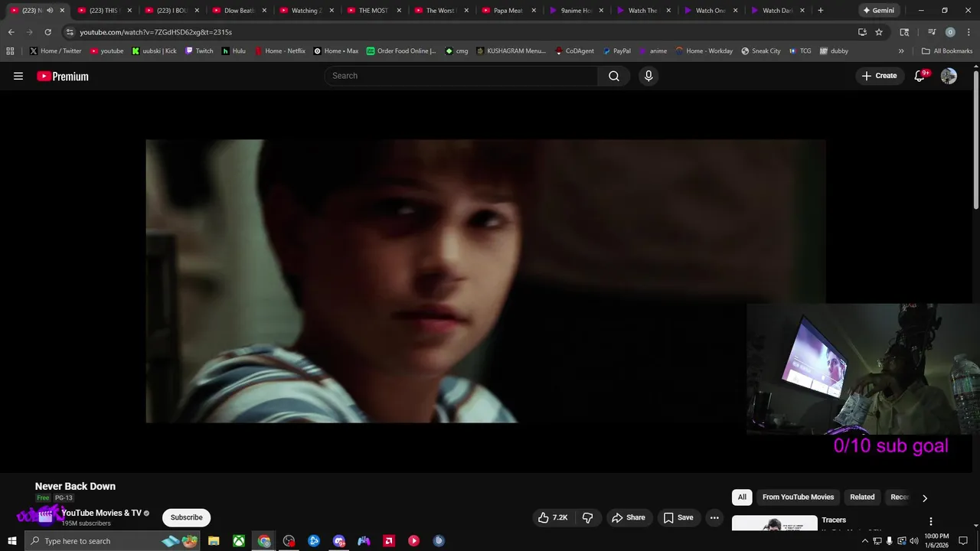The height and width of the screenshot is (551, 980).
Task: Open the Xbox app on the taskbar
Action: coord(239,541)
